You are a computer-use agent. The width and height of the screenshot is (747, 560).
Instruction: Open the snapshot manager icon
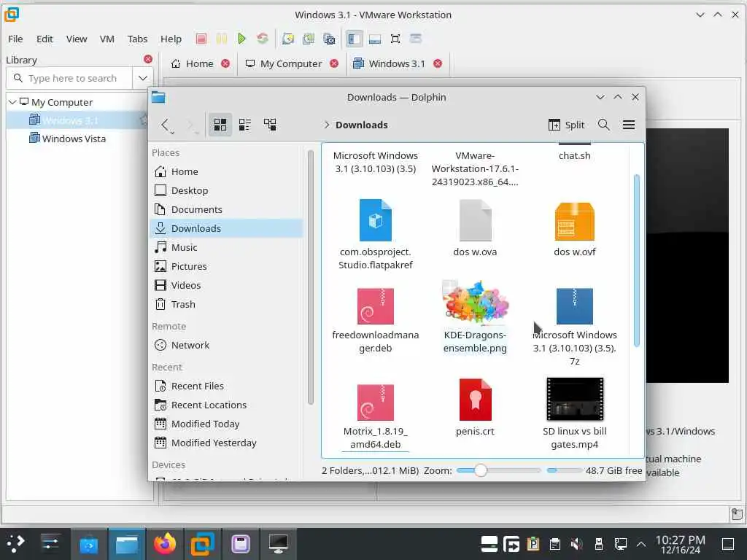[x=329, y=39]
